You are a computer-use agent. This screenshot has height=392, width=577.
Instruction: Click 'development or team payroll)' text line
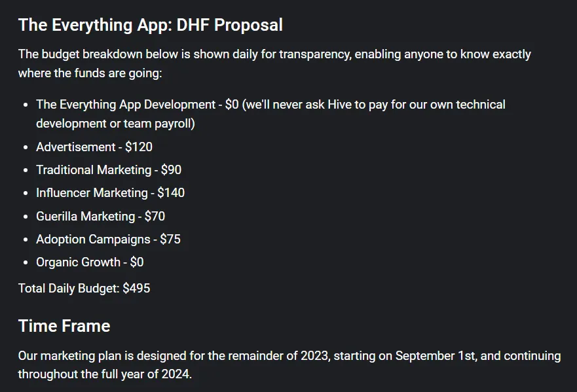(x=115, y=124)
